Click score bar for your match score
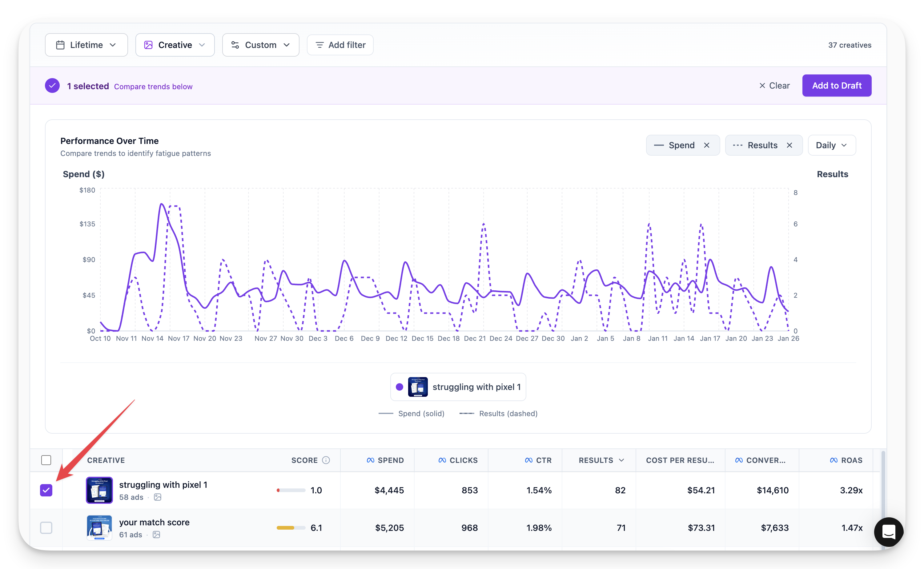924x569 pixels. pyautogui.click(x=290, y=527)
